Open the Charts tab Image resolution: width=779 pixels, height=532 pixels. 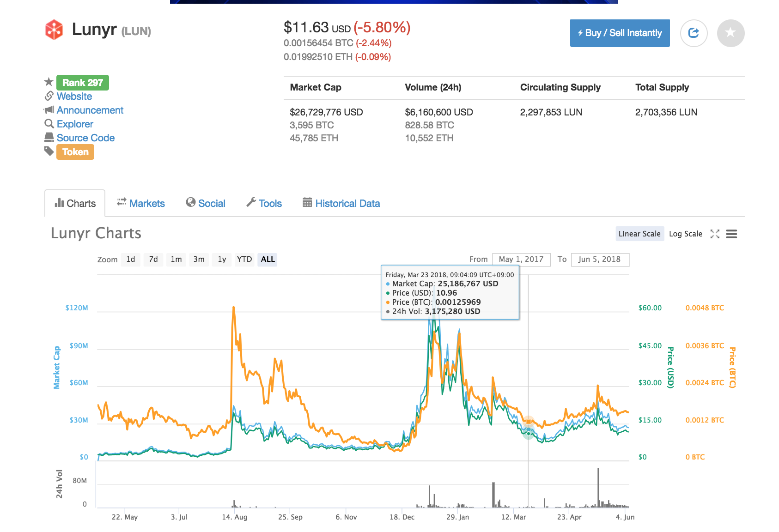[x=75, y=203]
